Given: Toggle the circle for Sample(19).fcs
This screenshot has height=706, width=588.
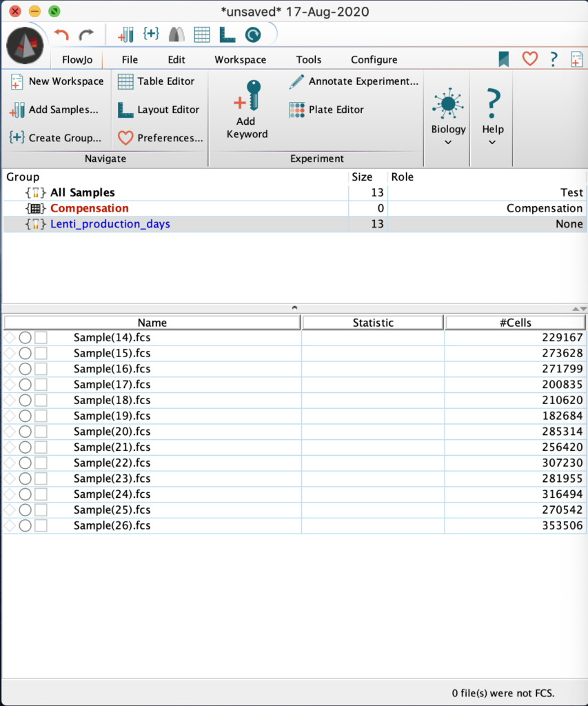Looking at the screenshot, I should point(26,416).
